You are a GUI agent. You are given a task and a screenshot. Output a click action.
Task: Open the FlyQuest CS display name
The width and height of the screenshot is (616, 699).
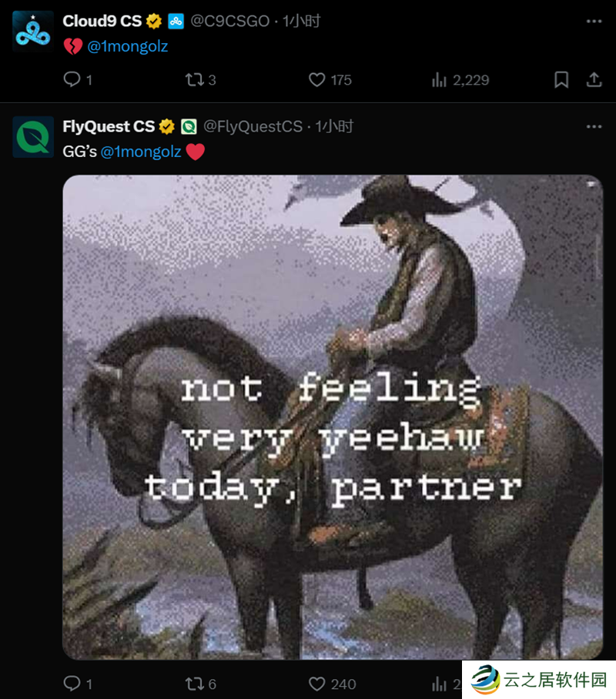(109, 126)
